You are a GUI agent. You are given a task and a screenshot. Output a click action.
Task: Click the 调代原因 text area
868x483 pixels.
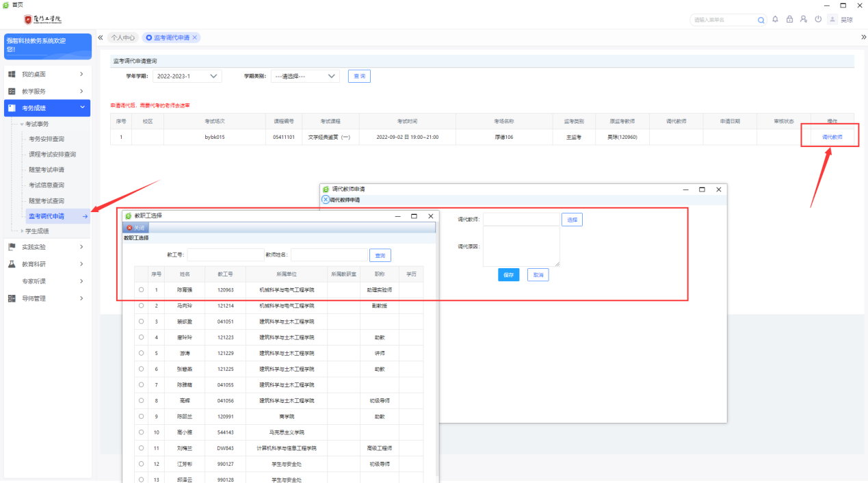tap(521, 246)
